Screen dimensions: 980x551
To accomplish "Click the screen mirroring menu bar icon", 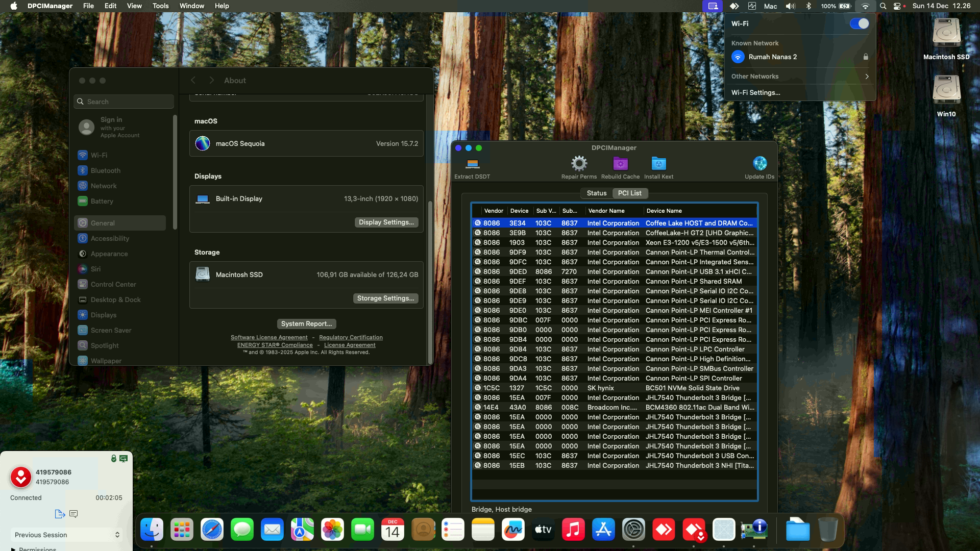I will (x=712, y=6).
